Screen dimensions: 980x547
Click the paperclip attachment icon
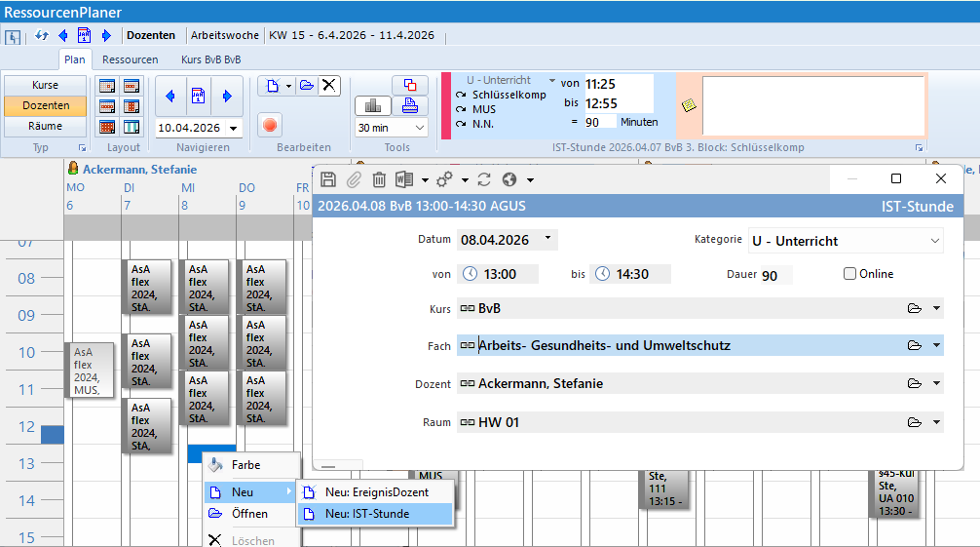pos(355,179)
